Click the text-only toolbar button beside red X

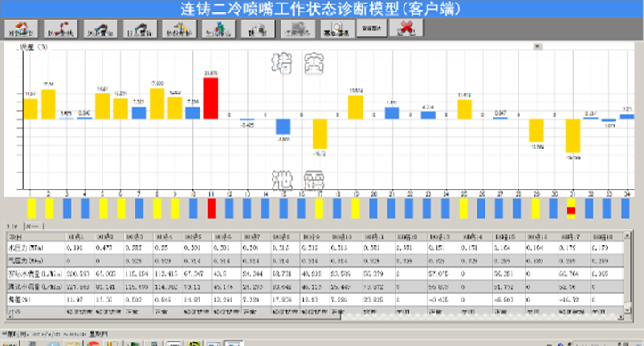(x=371, y=28)
